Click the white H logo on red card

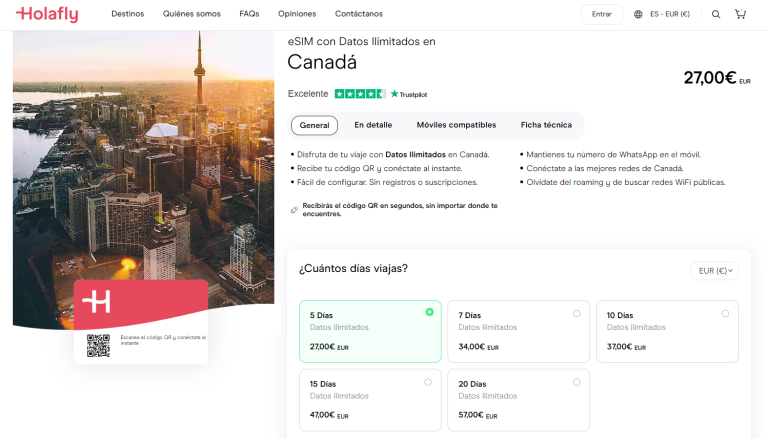coord(96,301)
